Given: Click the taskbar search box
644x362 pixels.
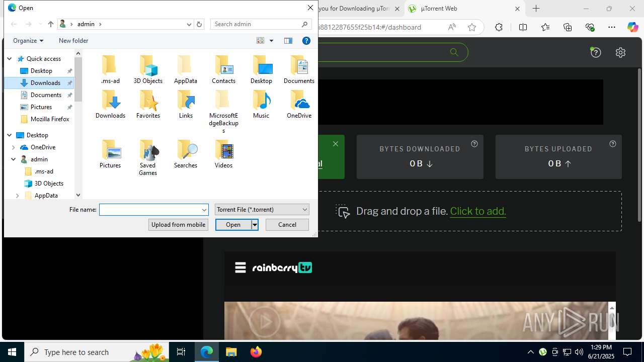Looking at the screenshot, I should click(97, 352).
